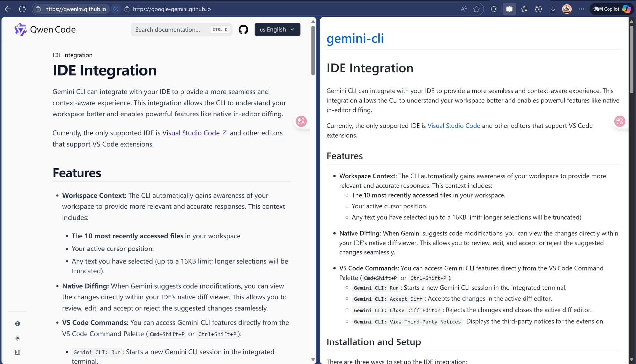Viewport: 636px width, 364px height.
Task: Open Visual Studio Code link in gemini-cli pane
Action: (454, 126)
